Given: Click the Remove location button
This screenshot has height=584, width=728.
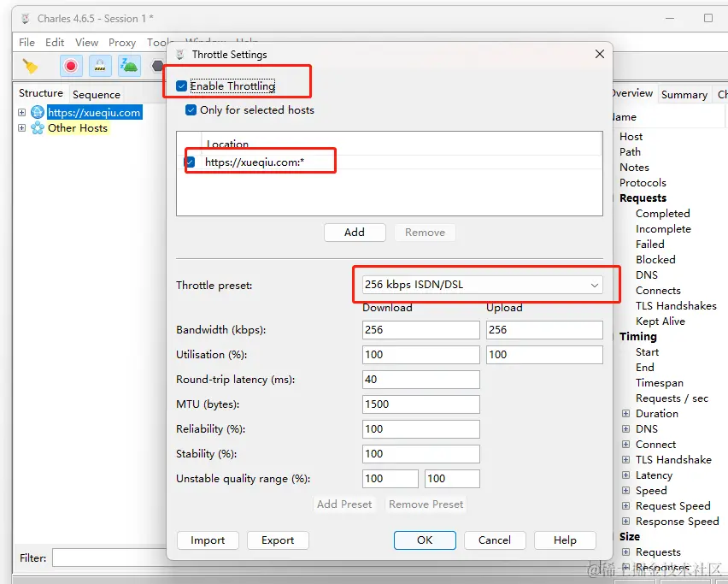Looking at the screenshot, I should coord(425,233).
